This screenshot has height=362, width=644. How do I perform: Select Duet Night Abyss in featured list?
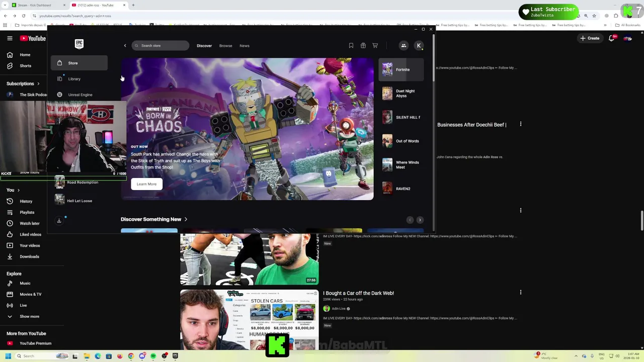click(401, 94)
